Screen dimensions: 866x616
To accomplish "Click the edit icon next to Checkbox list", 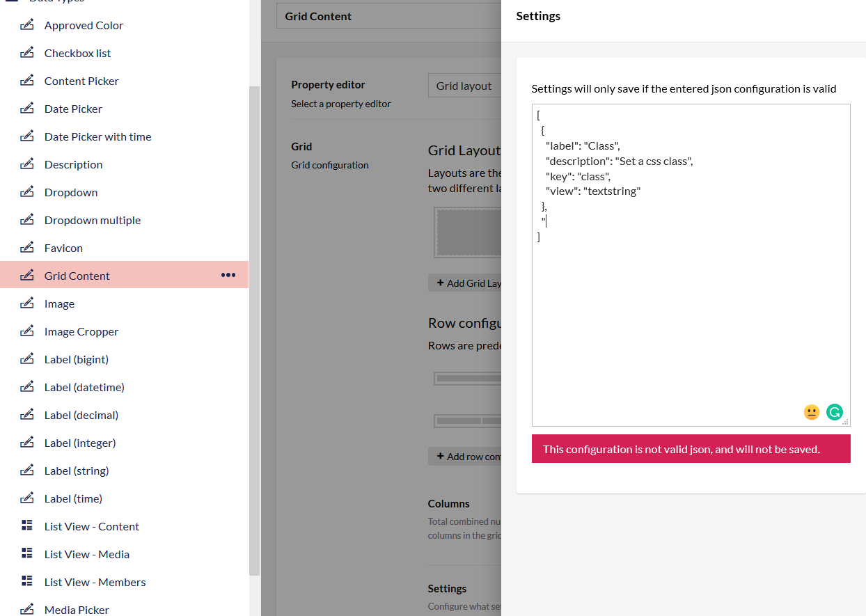I will click(x=26, y=53).
